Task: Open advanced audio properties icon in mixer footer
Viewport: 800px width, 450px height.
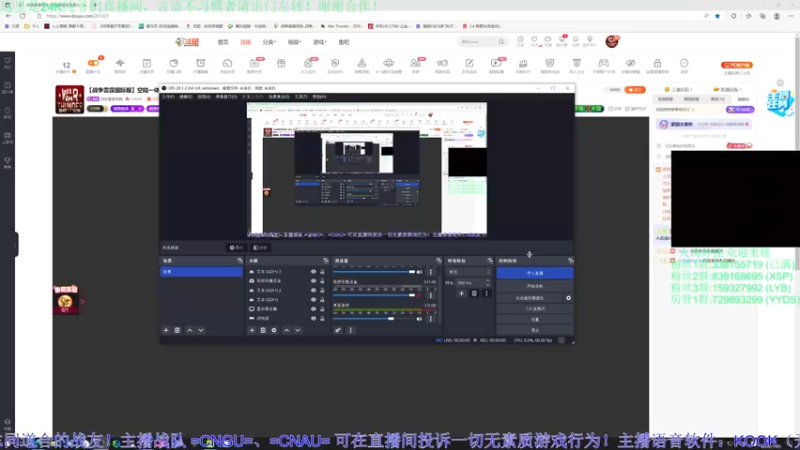Action: point(338,330)
